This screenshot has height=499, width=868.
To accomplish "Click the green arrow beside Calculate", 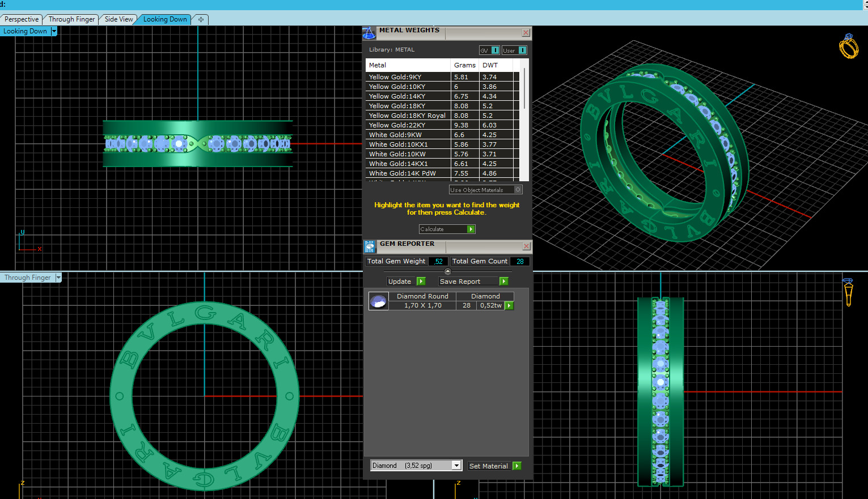I will pos(471,229).
